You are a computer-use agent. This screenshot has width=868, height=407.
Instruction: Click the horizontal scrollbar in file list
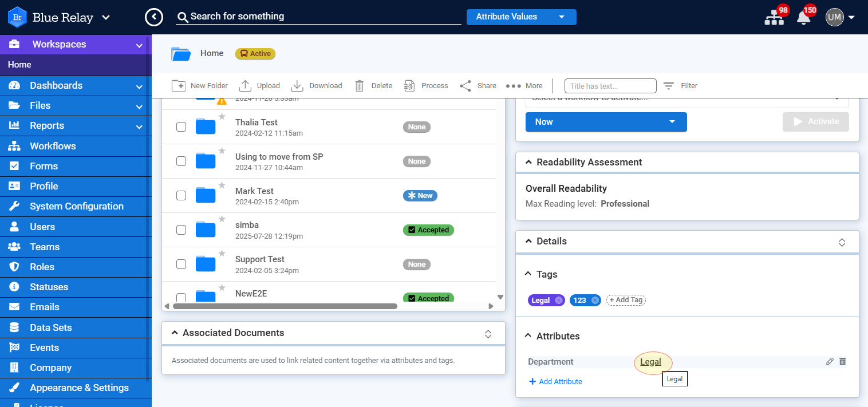285,306
